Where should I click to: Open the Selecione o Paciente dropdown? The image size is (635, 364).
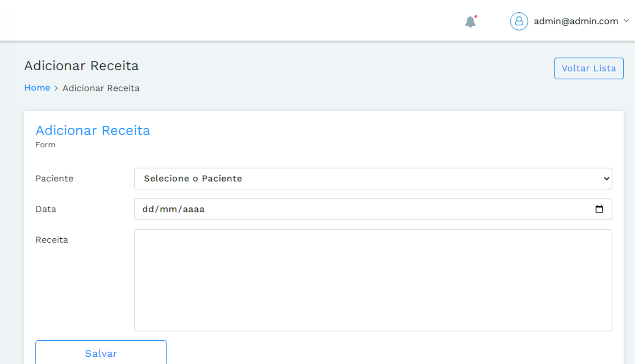coord(373,179)
